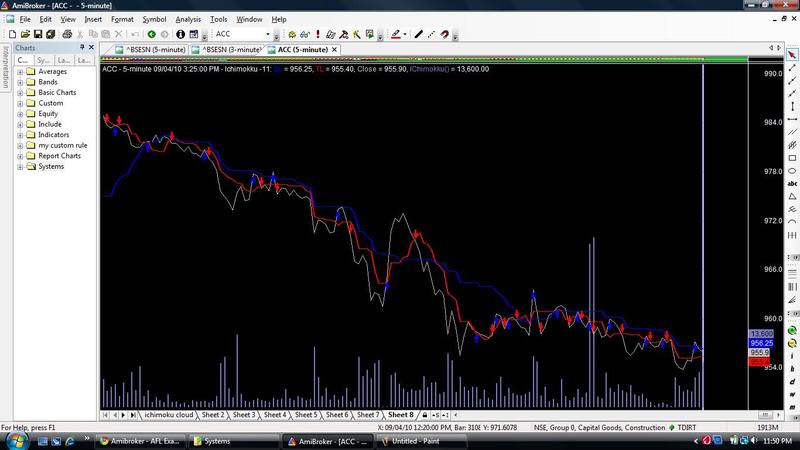
Task: Switch to ^BSESN (5-minute) tab
Action: tap(151, 49)
